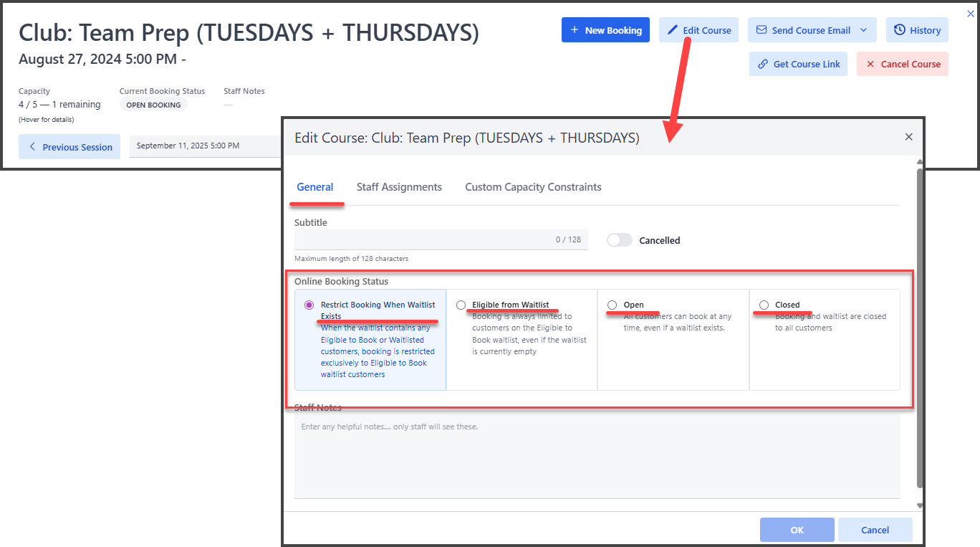Choose the Eligible from Waitlist radio button
This screenshot has width=980, height=547.
click(461, 305)
